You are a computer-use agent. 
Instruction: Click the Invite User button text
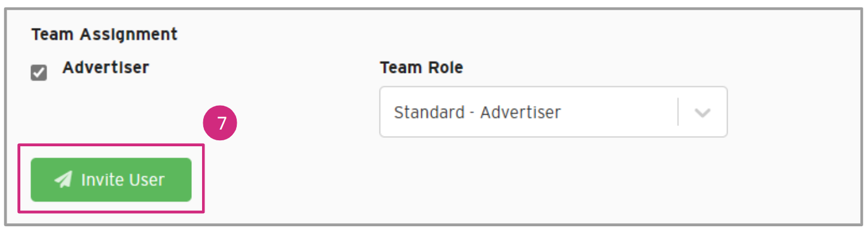(x=123, y=180)
